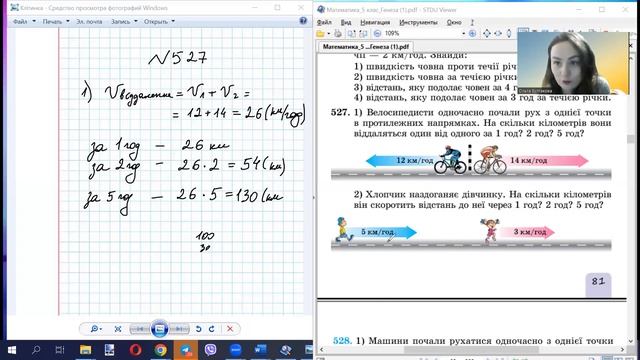Click previous page icon in STDU Viewer
This screenshot has width=640, height=360.
click(351, 33)
